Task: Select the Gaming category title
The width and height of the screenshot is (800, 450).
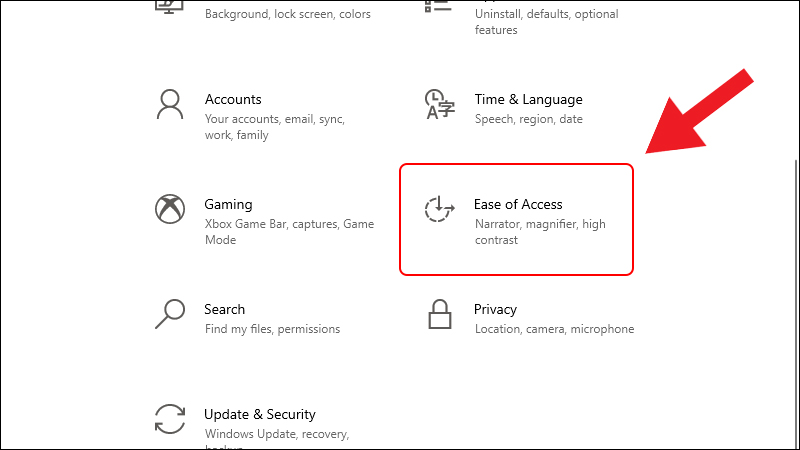Action: tap(228, 204)
